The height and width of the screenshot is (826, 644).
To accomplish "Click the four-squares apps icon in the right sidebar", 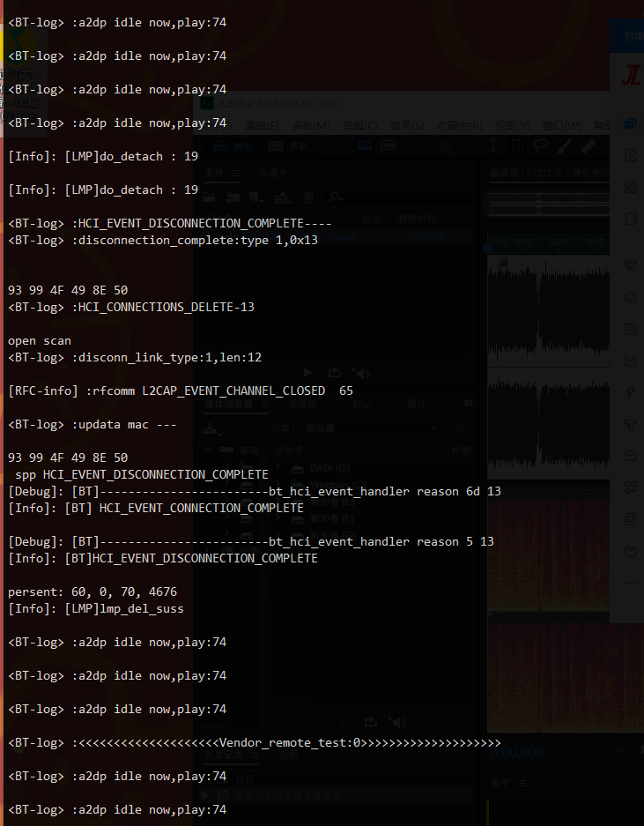I will [x=630, y=187].
